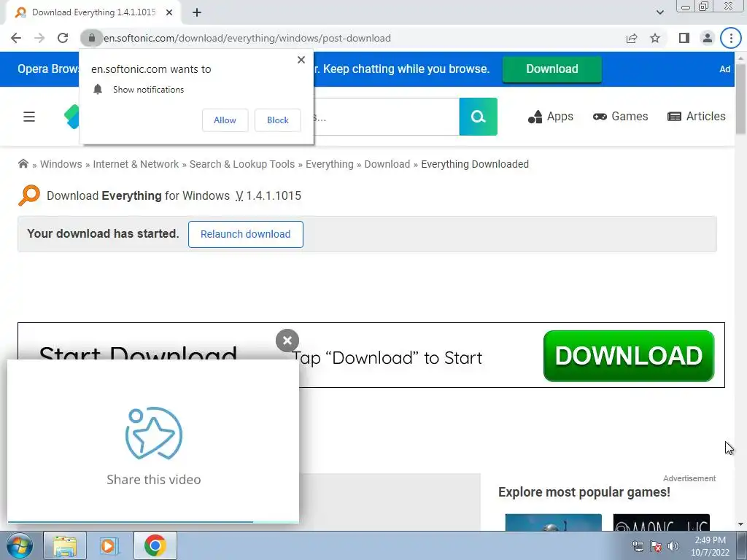Share this page icon in address bar
This screenshot has height=560, width=747.
pyautogui.click(x=632, y=38)
